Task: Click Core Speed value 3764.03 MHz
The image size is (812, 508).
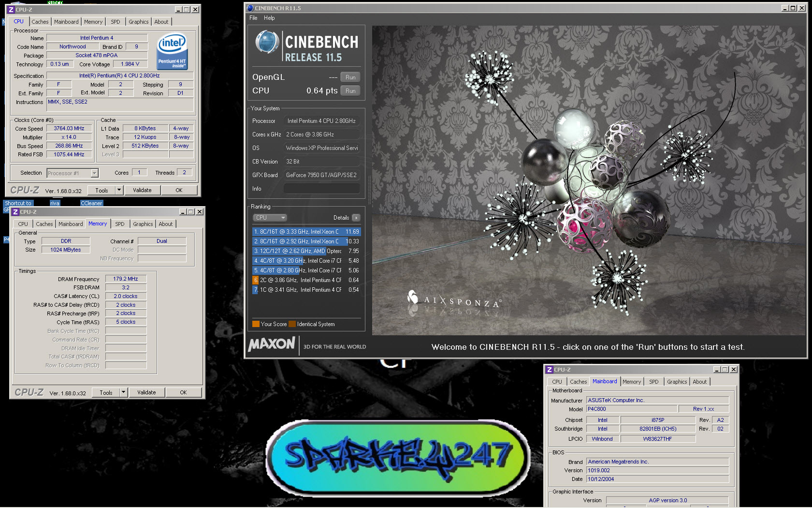Action: (x=69, y=129)
